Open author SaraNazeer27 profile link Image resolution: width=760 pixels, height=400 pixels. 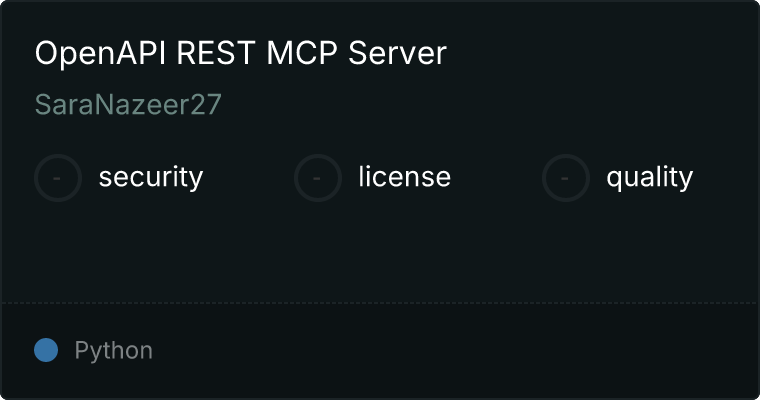[128, 104]
